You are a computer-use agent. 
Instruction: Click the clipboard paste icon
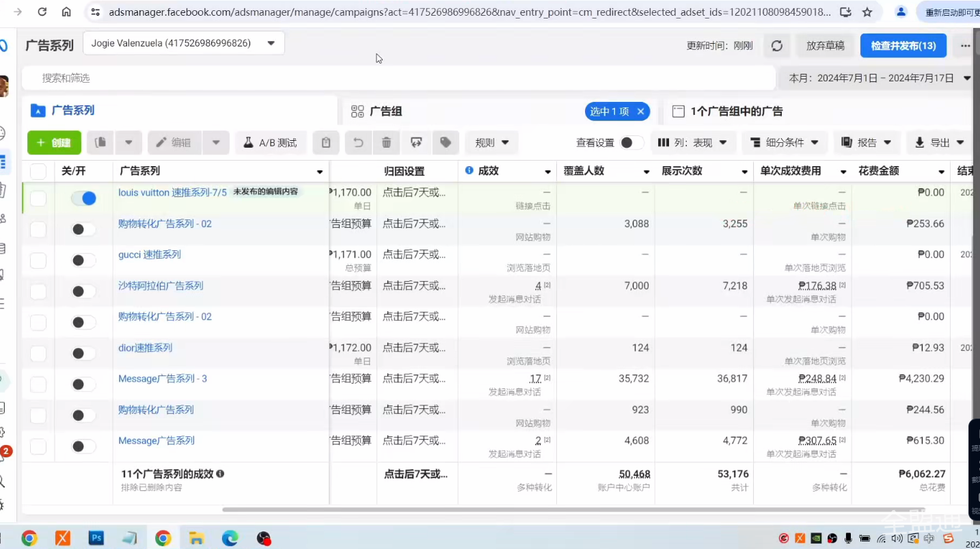coord(326,143)
